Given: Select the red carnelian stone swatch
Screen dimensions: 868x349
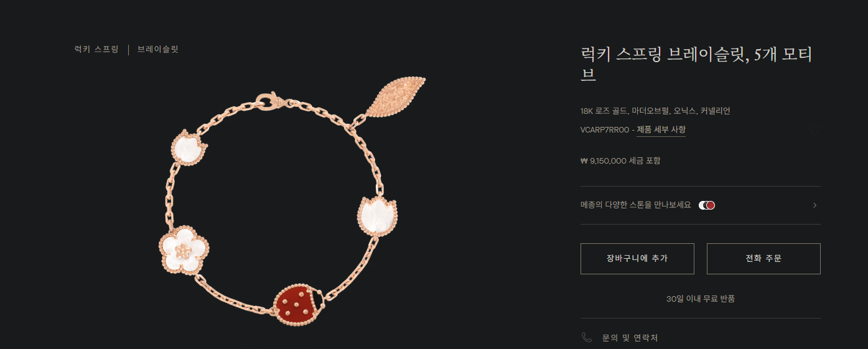Looking at the screenshot, I should [x=711, y=205].
